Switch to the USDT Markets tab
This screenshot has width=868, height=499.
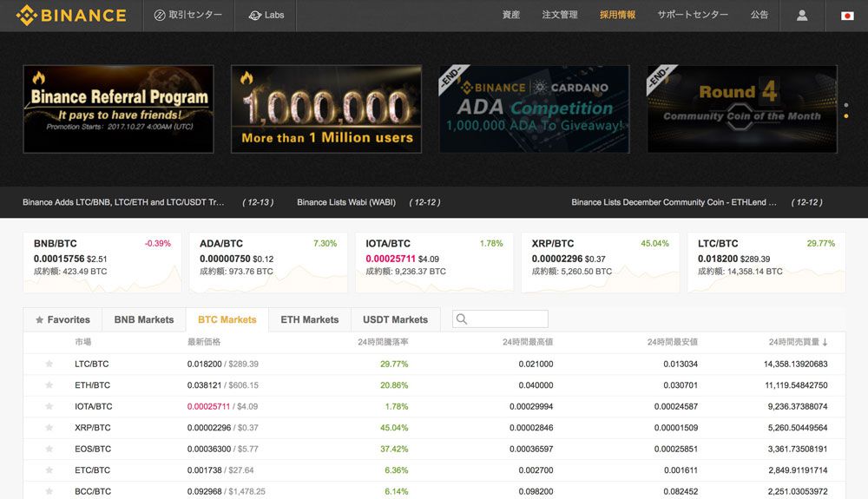point(395,319)
